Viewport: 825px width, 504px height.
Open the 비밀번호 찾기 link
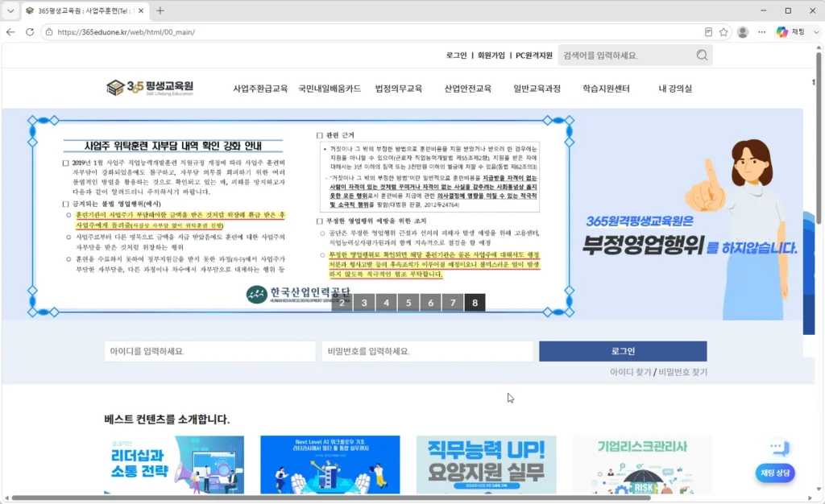683,372
